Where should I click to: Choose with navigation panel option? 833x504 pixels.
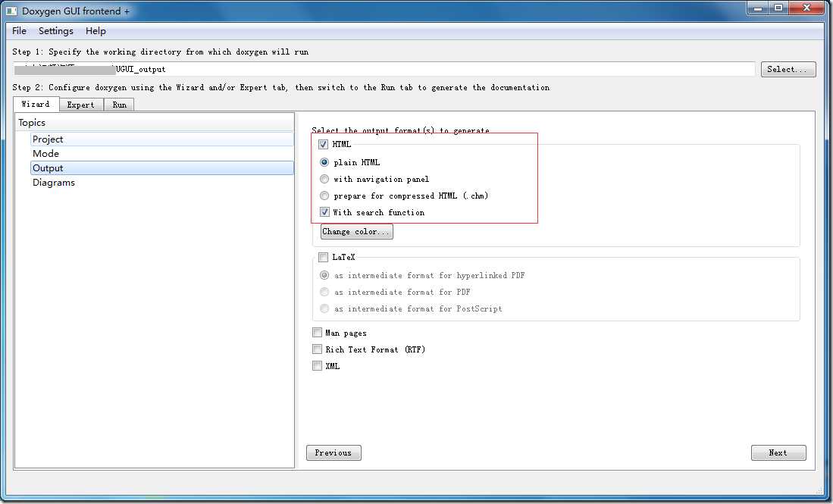tap(324, 179)
